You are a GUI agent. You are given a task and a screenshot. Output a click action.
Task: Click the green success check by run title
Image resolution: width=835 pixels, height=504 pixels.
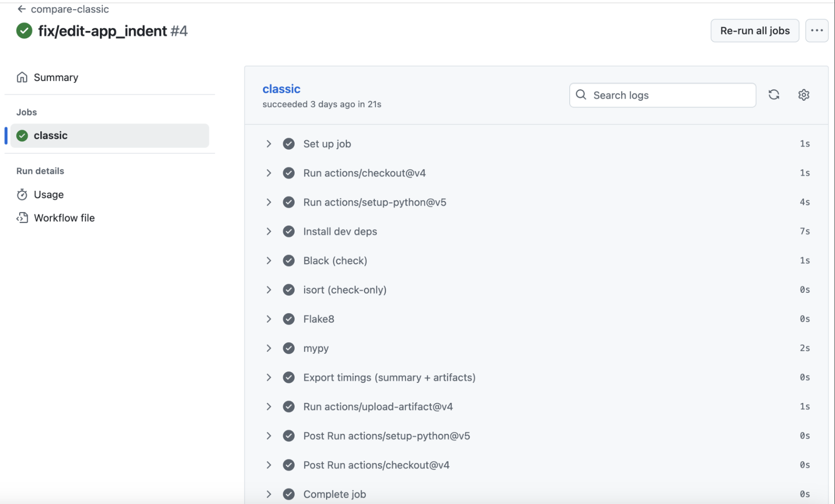(x=24, y=31)
